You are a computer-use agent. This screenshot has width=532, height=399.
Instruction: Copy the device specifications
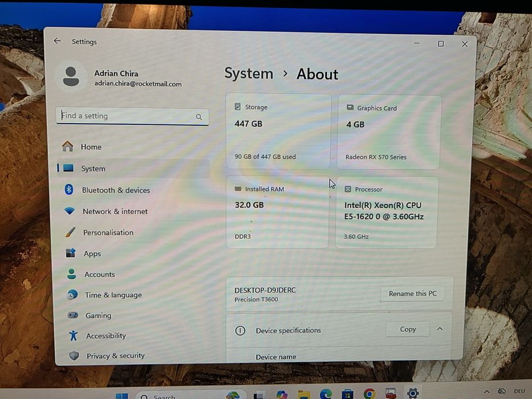point(408,329)
